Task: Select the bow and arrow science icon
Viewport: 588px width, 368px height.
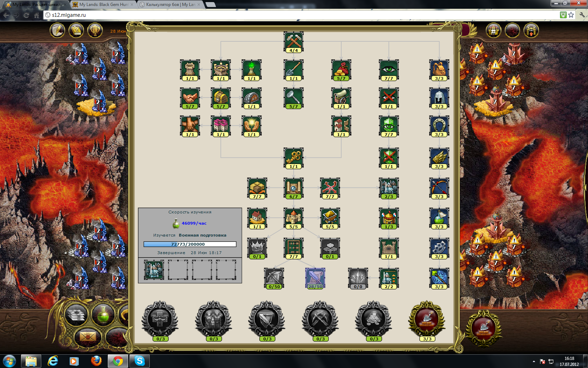Action: 439,187
